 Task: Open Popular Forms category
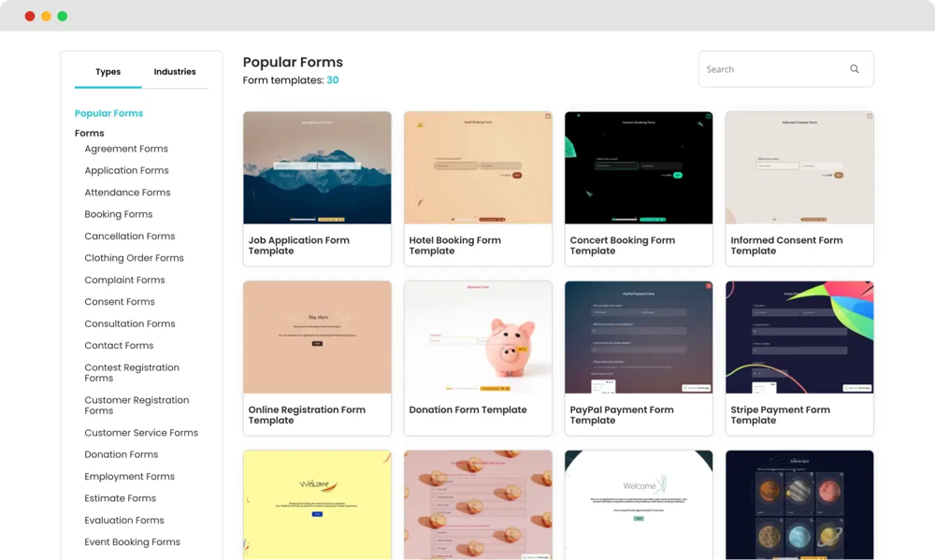click(108, 113)
